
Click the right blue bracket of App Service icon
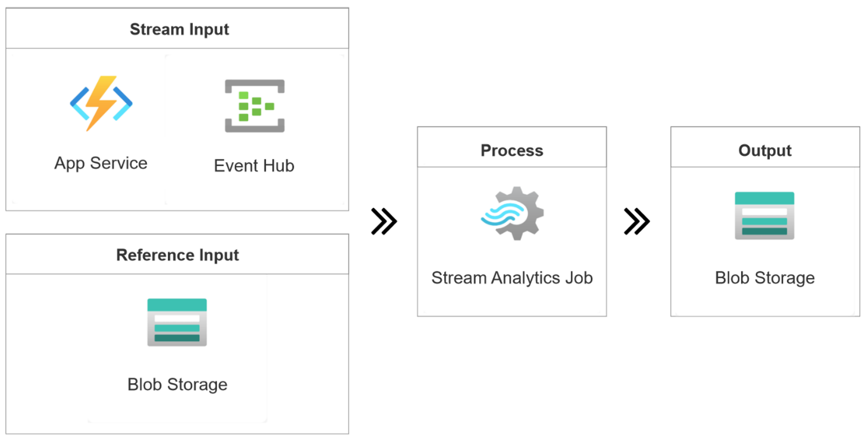pyautogui.click(x=123, y=104)
